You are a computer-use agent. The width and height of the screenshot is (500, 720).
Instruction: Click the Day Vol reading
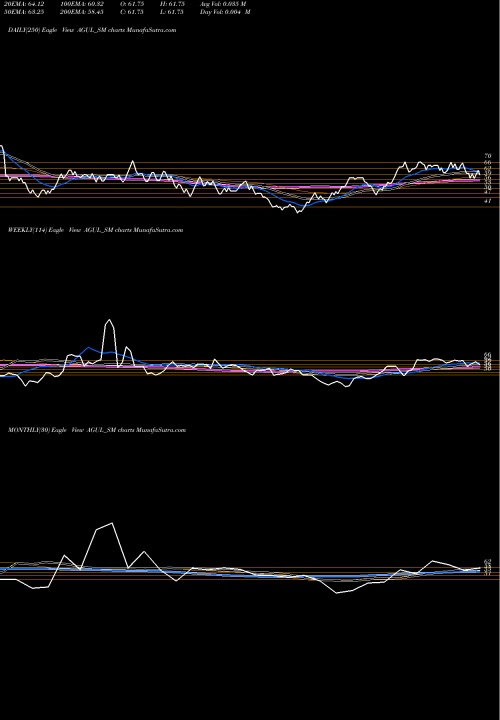pyautogui.click(x=225, y=12)
